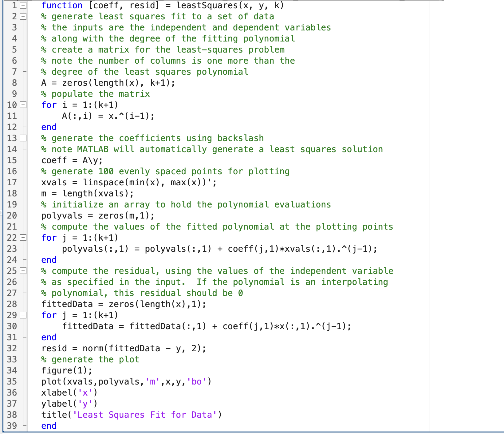Click the text 'A = zeros(length(x), k+1);'
Screen dimensions: 504x434
(108, 83)
